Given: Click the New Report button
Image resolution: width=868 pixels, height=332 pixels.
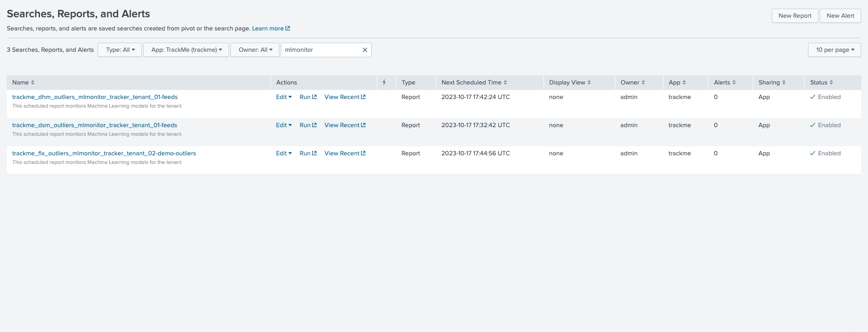Looking at the screenshot, I should pyautogui.click(x=794, y=16).
